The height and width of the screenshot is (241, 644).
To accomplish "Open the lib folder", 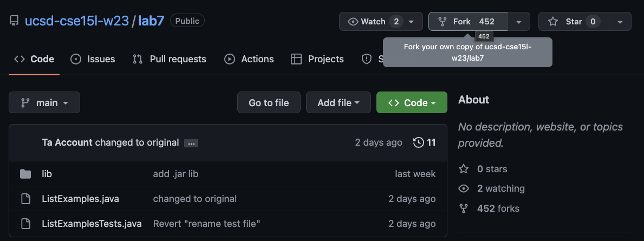I will tap(47, 174).
